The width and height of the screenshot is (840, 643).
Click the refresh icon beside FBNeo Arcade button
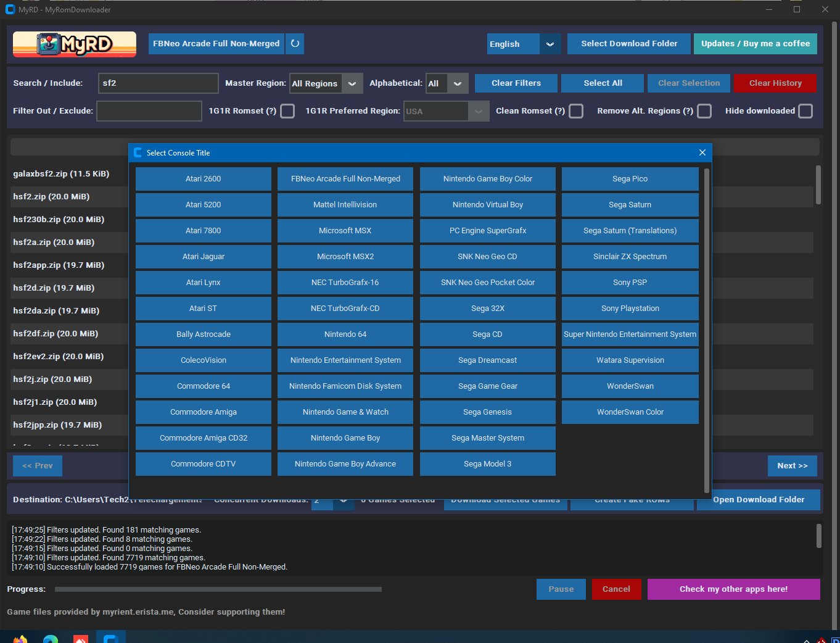point(295,44)
